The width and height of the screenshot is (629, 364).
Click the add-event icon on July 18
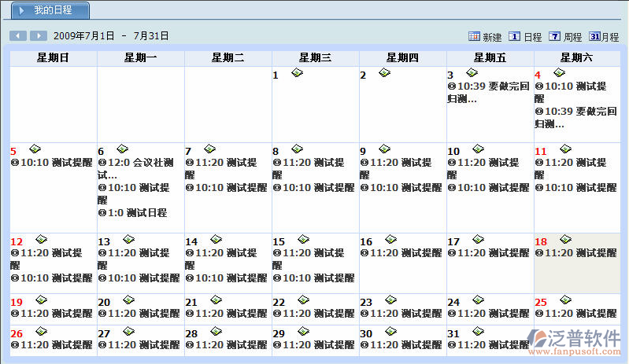[564, 240]
